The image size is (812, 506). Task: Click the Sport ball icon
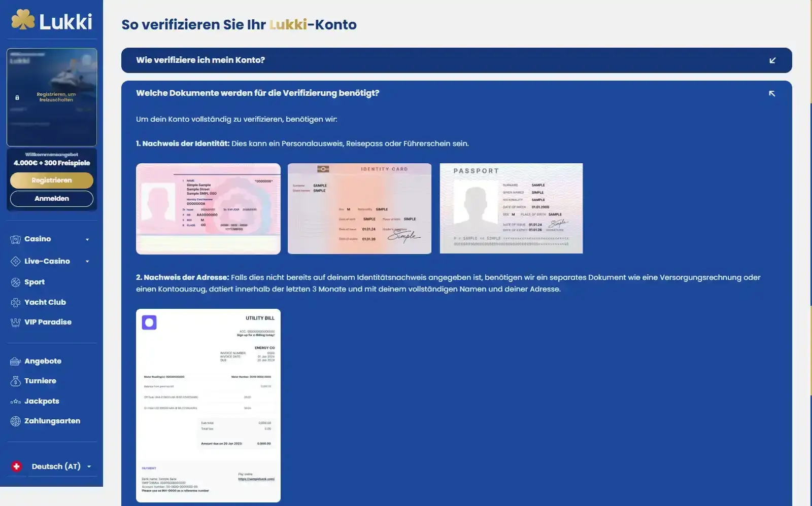pyautogui.click(x=16, y=282)
